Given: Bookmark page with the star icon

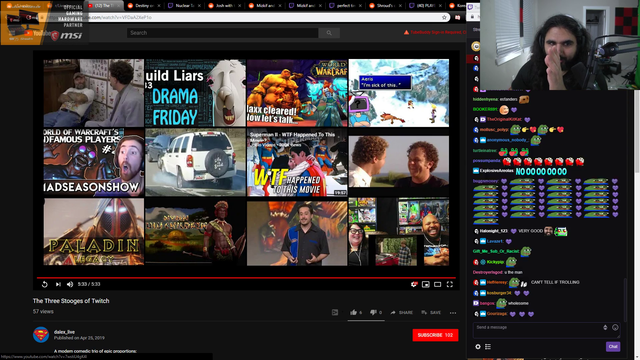Looking at the screenshot, I should [444, 17].
